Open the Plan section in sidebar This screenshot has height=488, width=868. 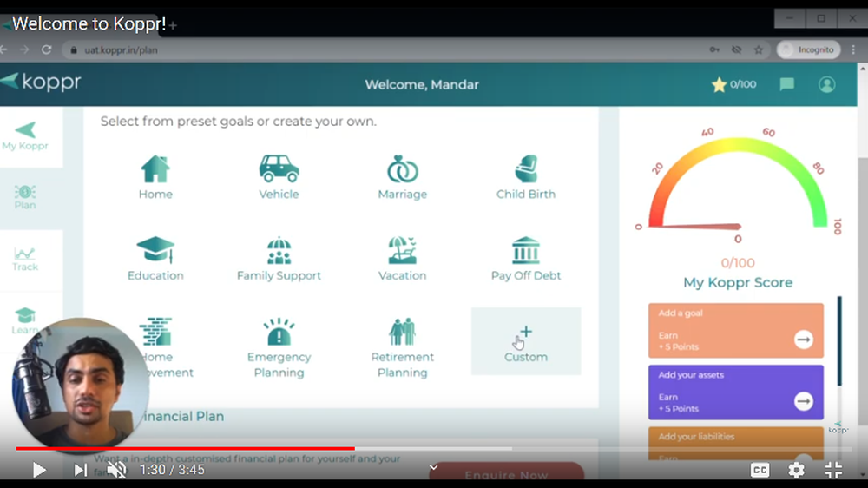tap(25, 197)
